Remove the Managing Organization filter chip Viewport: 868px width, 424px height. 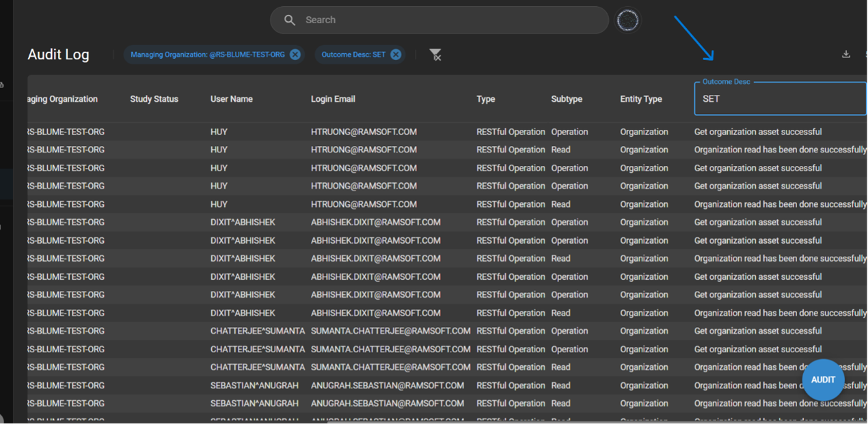(x=295, y=55)
